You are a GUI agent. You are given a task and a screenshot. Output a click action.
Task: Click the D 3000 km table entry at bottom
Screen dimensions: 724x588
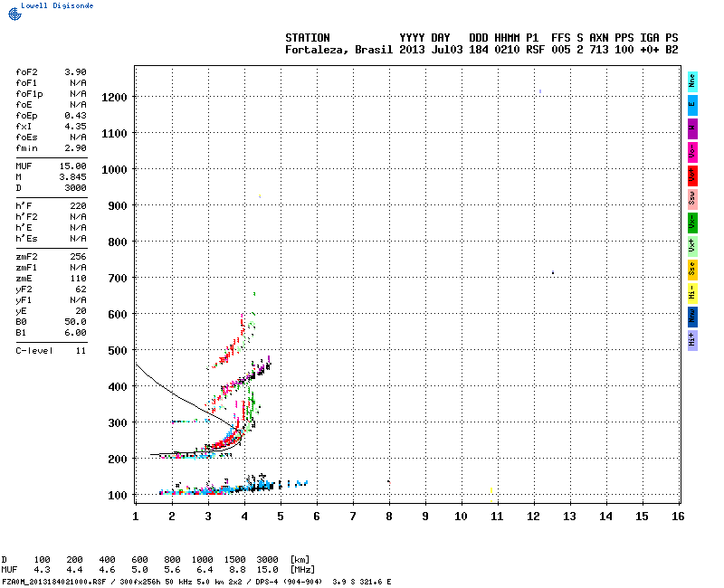[x=267, y=560]
